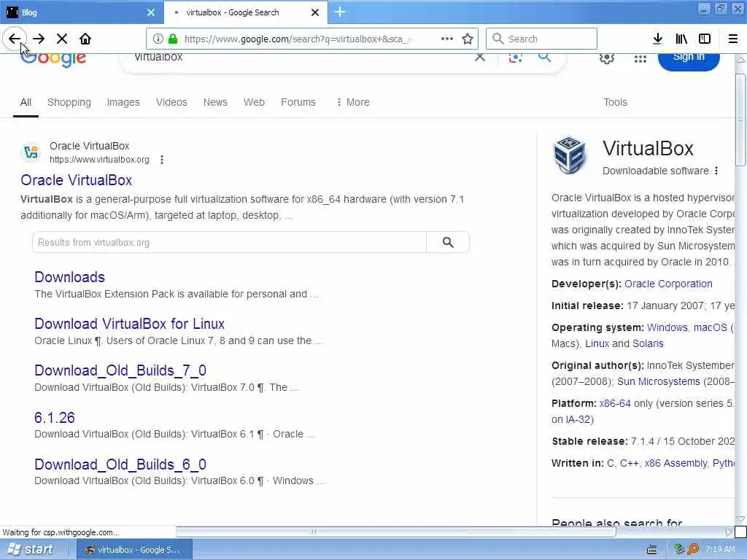The height and width of the screenshot is (560, 747).
Task: Focus the Firefox Search box
Action: tap(542, 39)
